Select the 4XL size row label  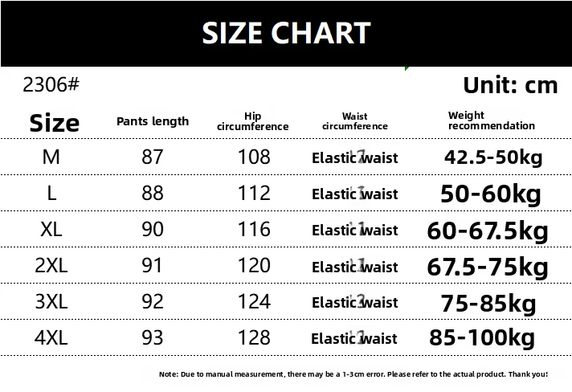coord(51,337)
